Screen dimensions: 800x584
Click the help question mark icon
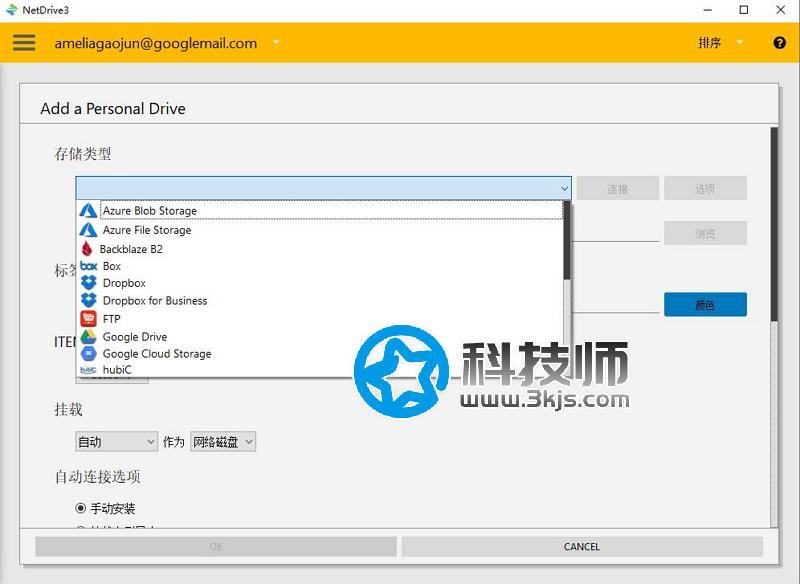point(780,43)
